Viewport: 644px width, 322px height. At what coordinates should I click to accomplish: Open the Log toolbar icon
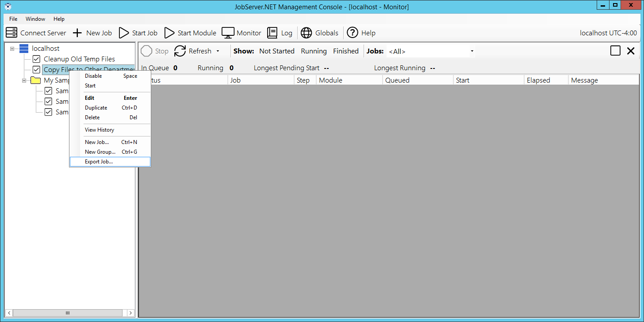tap(272, 33)
